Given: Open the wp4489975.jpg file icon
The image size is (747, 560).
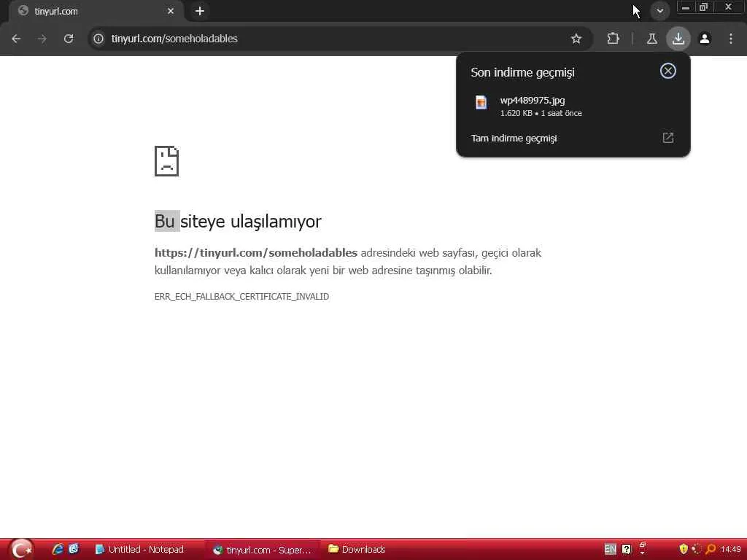Looking at the screenshot, I should 481,102.
